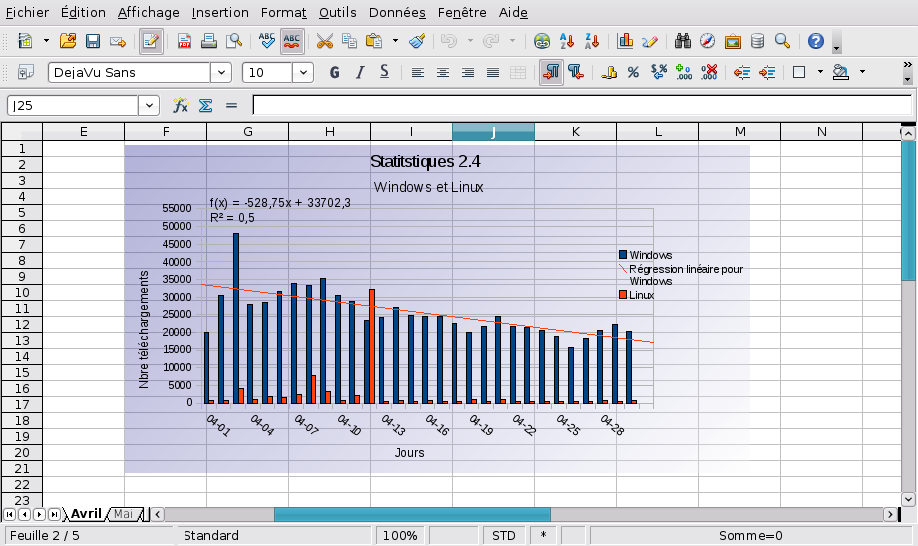Switch to the Mai sheet tab
The height and width of the screenshot is (546, 918).
pos(124,514)
